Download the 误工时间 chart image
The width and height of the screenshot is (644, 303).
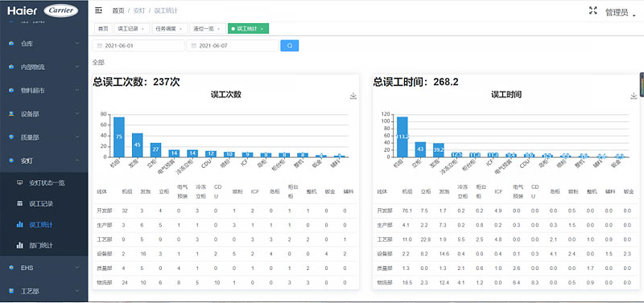[x=634, y=96]
